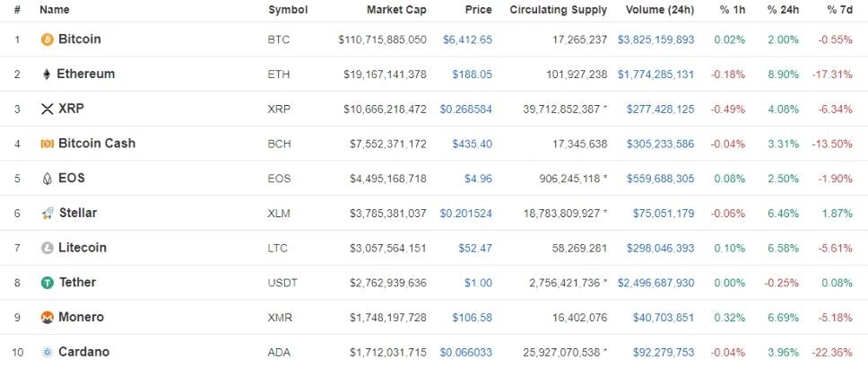Click the Cardano blue dotted icon
The height and width of the screenshot is (368, 868).
pyautogui.click(x=47, y=353)
